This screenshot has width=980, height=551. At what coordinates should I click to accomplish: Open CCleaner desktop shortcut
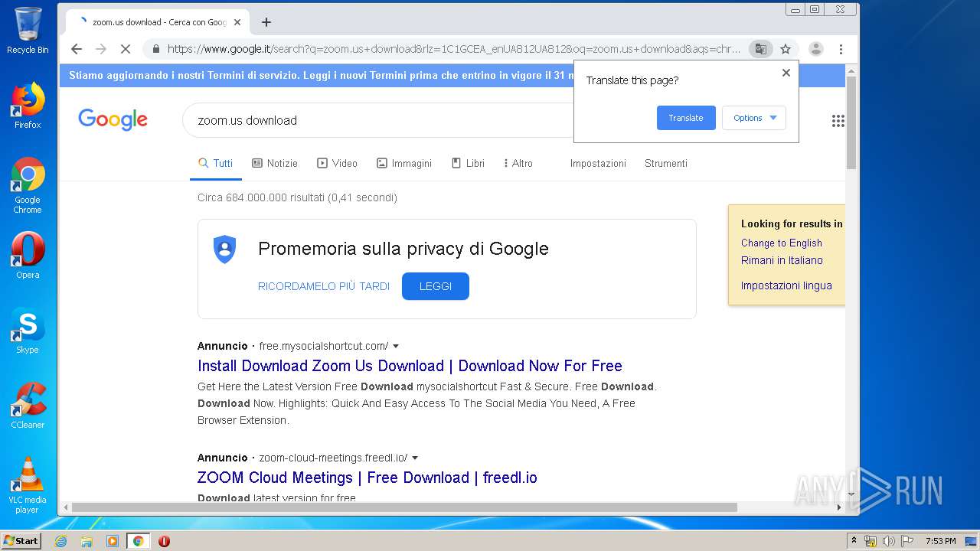(28, 406)
